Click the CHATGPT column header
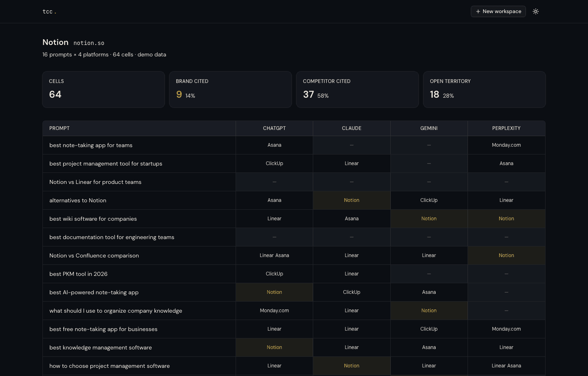The width and height of the screenshot is (588, 376). [274, 128]
